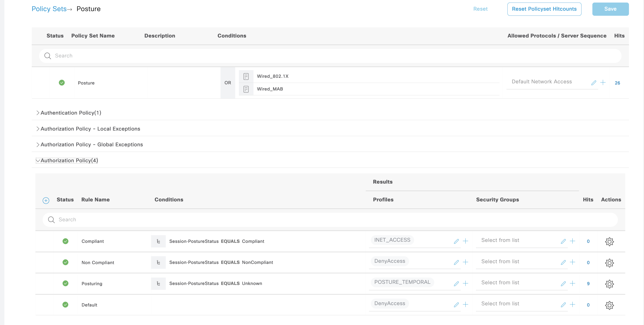Open gear actions for Posturing rule
Image resolution: width=644 pixels, height=325 pixels.
click(609, 284)
